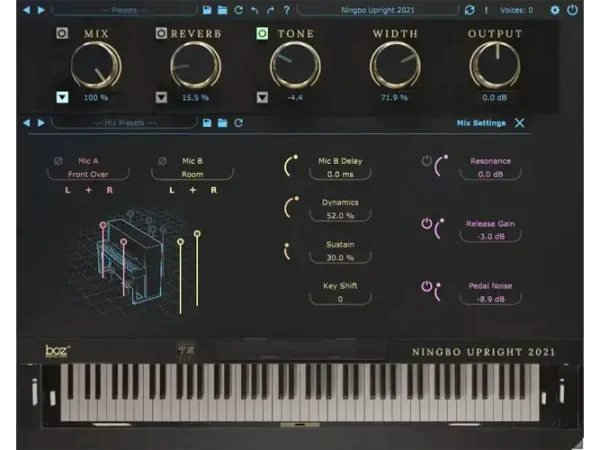Click the WIDTH value 71.9 %
The height and width of the screenshot is (450, 600).
pyautogui.click(x=394, y=97)
